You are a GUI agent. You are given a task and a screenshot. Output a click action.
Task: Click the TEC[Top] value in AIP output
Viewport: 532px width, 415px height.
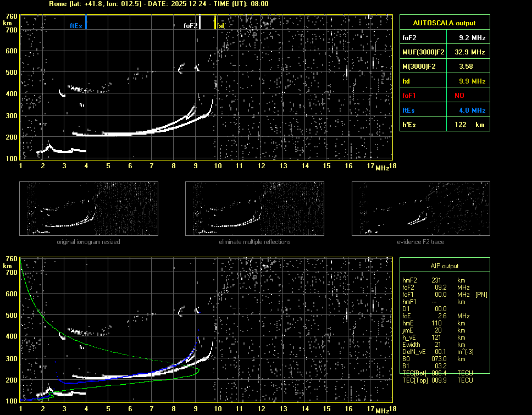438,380
